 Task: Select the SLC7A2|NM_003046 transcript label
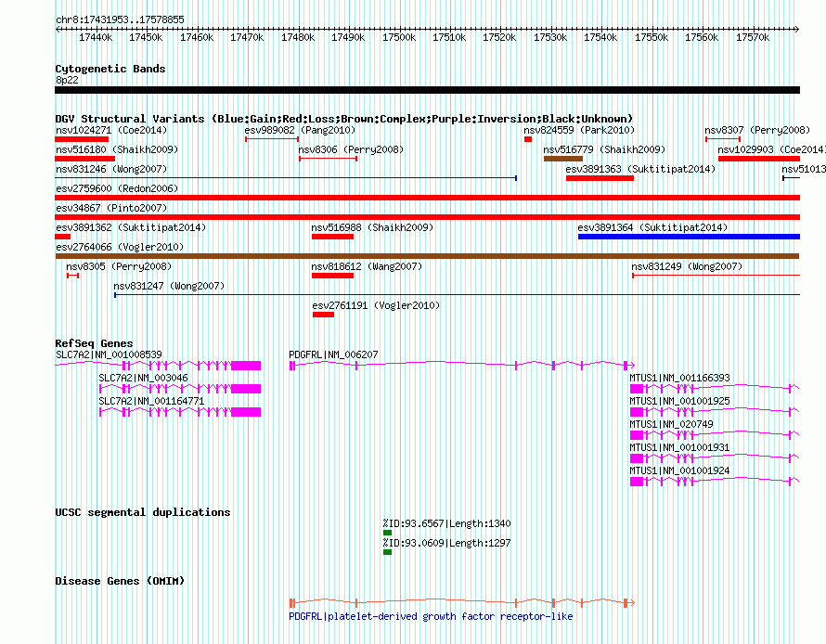pos(143,378)
